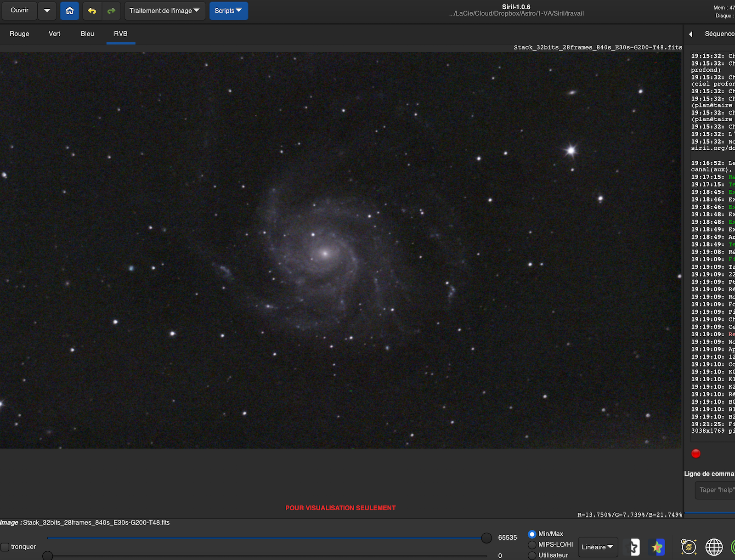Expand the Scripts dropdown menu

pyautogui.click(x=228, y=11)
